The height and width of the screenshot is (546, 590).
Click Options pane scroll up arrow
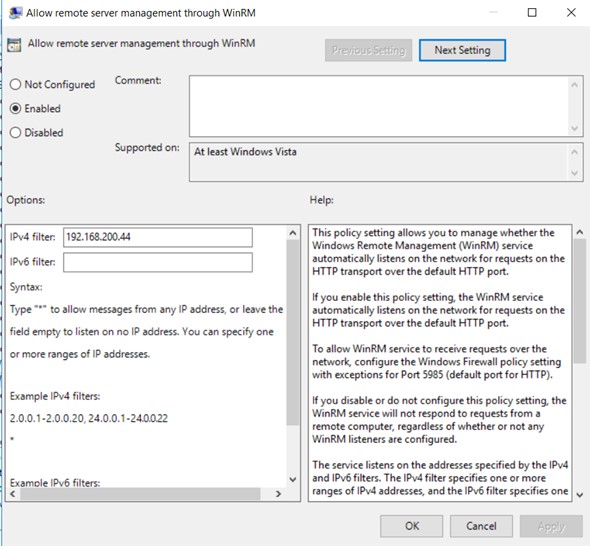pyautogui.click(x=293, y=233)
